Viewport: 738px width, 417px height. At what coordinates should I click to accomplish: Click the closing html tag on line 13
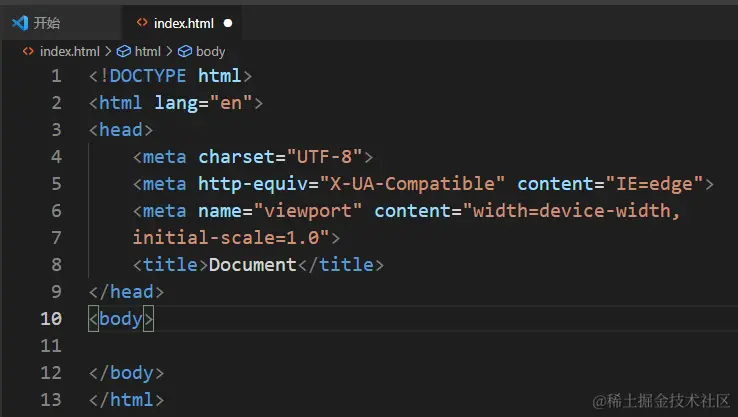(x=126, y=400)
